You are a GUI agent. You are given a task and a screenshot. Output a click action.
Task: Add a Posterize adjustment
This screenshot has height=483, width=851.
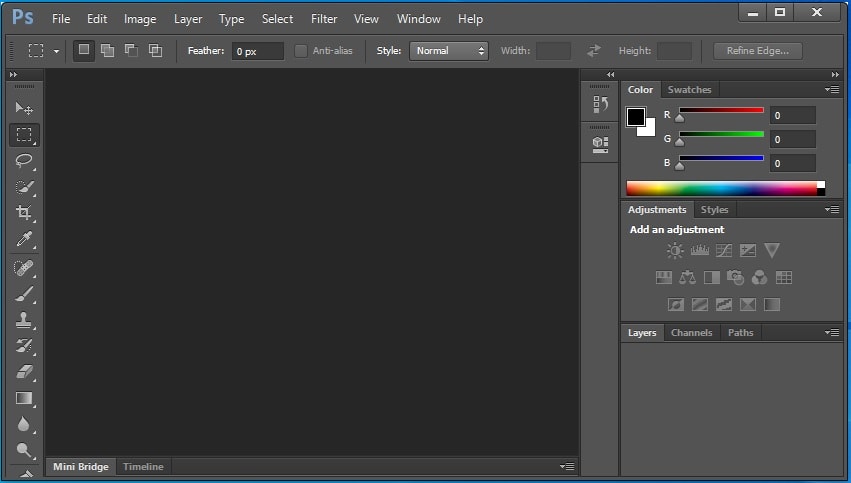[700, 304]
